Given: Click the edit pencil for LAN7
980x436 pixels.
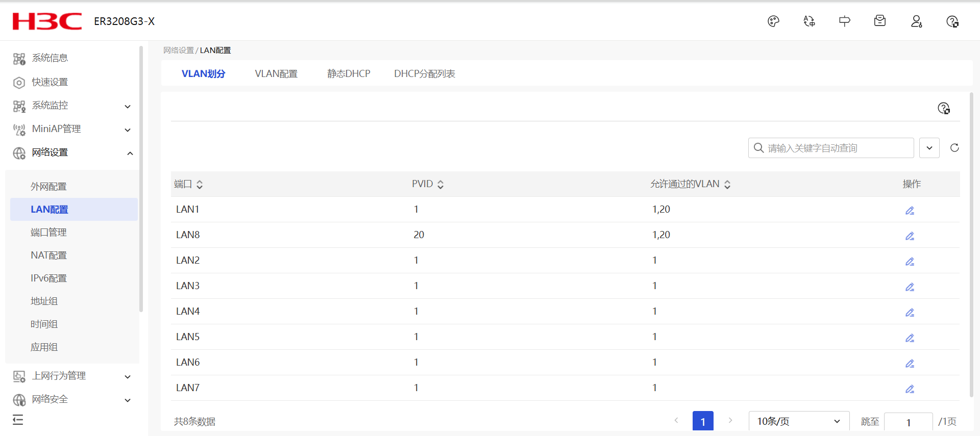Looking at the screenshot, I should click(910, 389).
